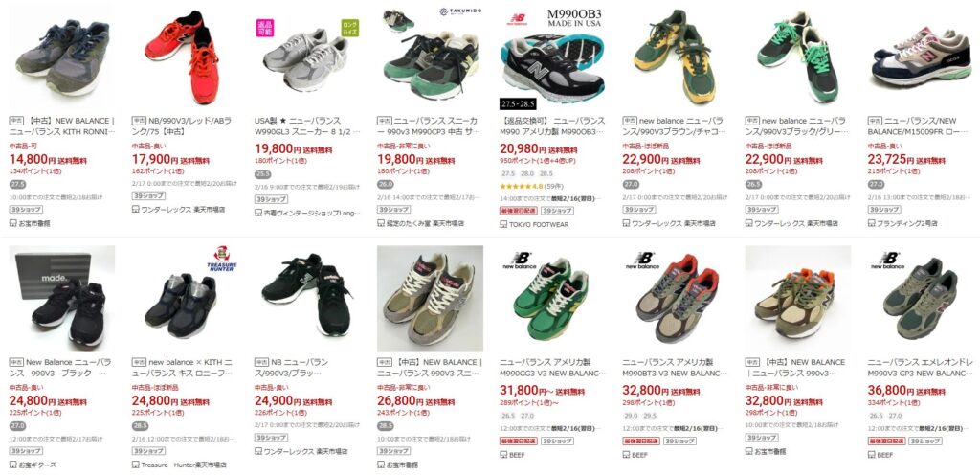Open the ニューバランス アメリカ製 M990GG3 V3 title link
This screenshot has width=980, height=476.
[552, 368]
